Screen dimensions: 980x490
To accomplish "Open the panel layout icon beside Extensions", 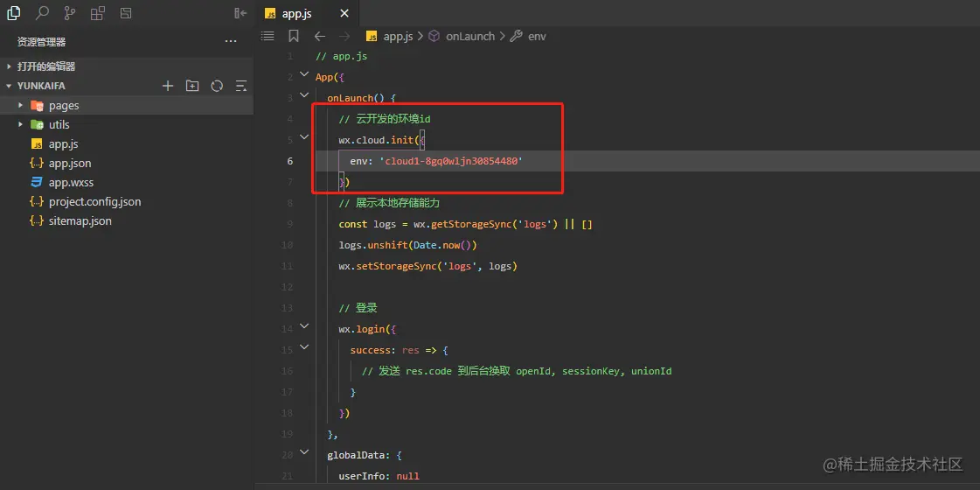I will coord(126,12).
